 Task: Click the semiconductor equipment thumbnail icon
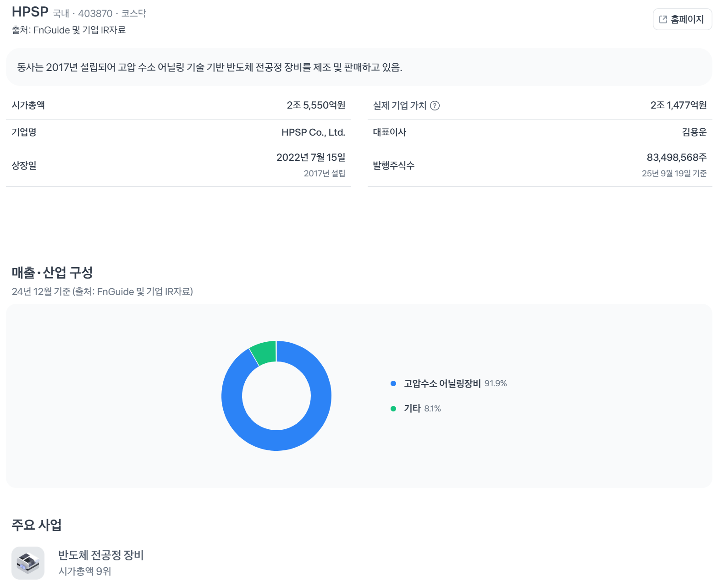pyautogui.click(x=28, y=563)
